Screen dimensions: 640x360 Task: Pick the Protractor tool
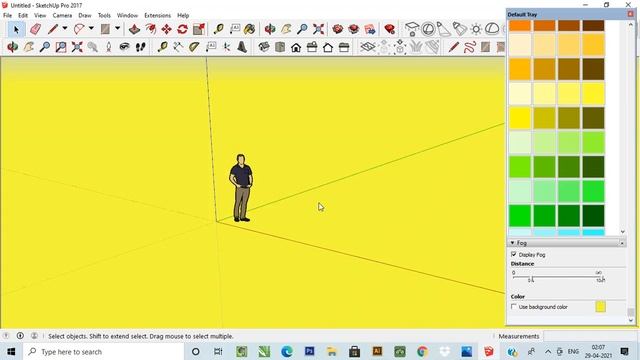[194, 47]
